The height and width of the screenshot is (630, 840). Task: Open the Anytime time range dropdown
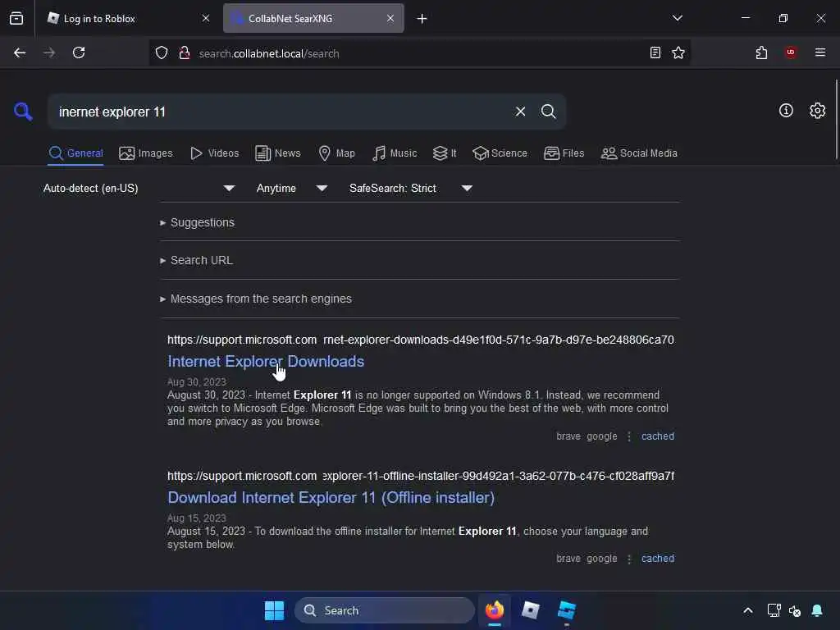[291, 188]
